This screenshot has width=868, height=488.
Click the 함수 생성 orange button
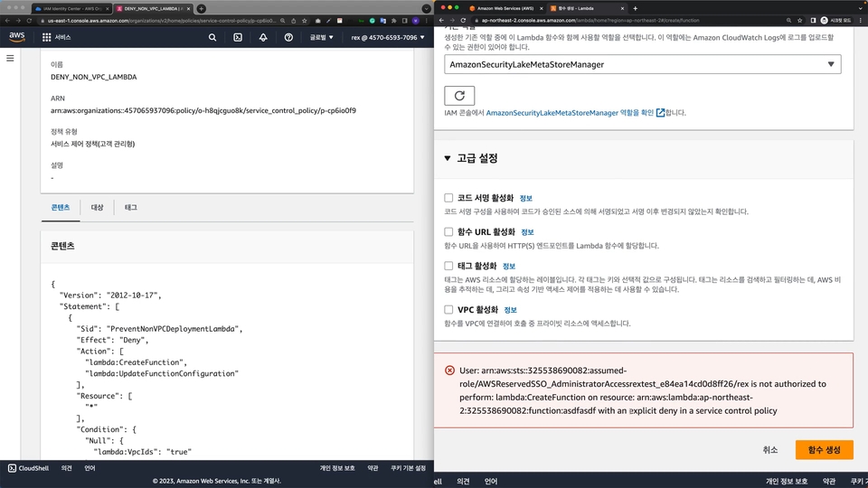(825, 450)
